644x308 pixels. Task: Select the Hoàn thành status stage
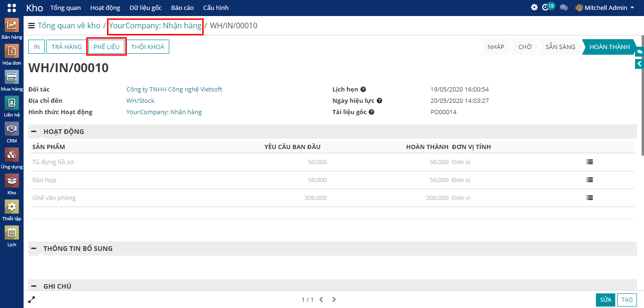pos(609,47)
